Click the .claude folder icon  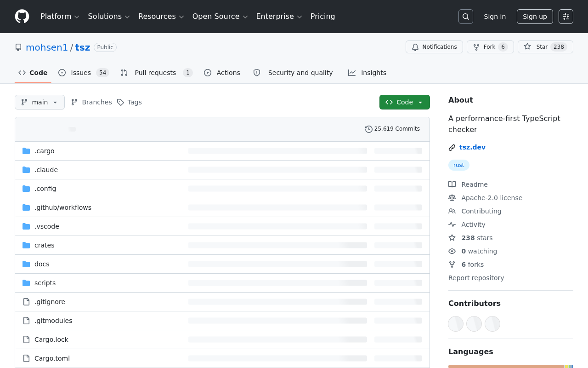click(x=26, y=170)
